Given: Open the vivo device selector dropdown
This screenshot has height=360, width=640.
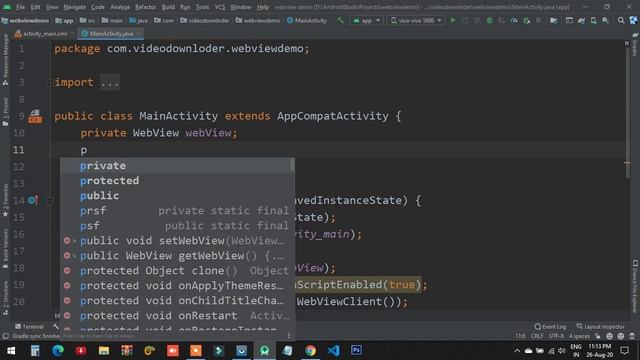Looking at the screenshot, I should coord(416,20).
